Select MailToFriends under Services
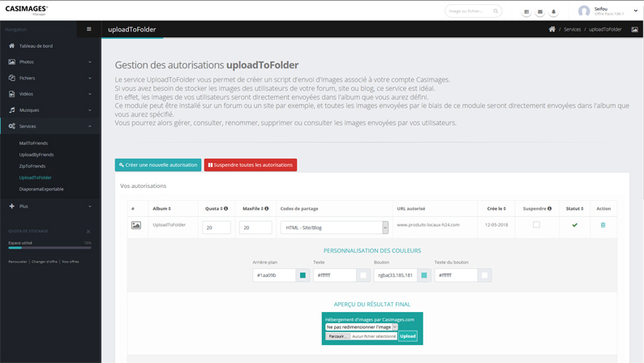 (x=33, y=143)
